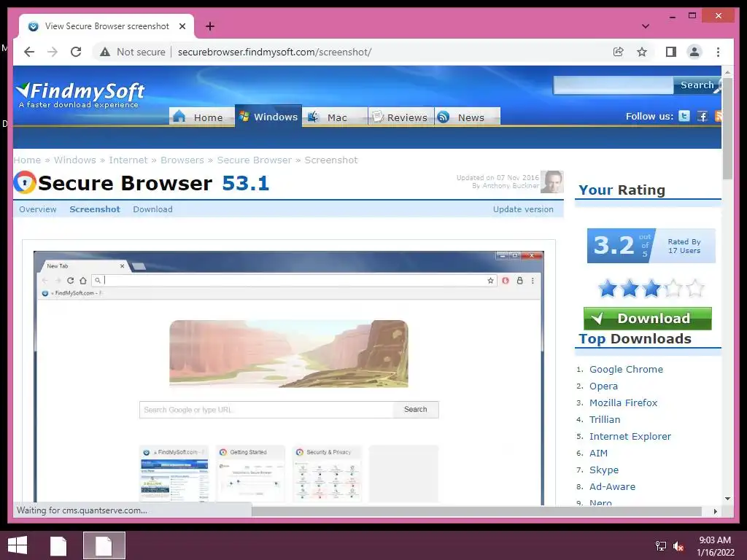Screen dimensions: 747x560
Task: Open Skype in Top Downloads
Action: tap(603, 470)
